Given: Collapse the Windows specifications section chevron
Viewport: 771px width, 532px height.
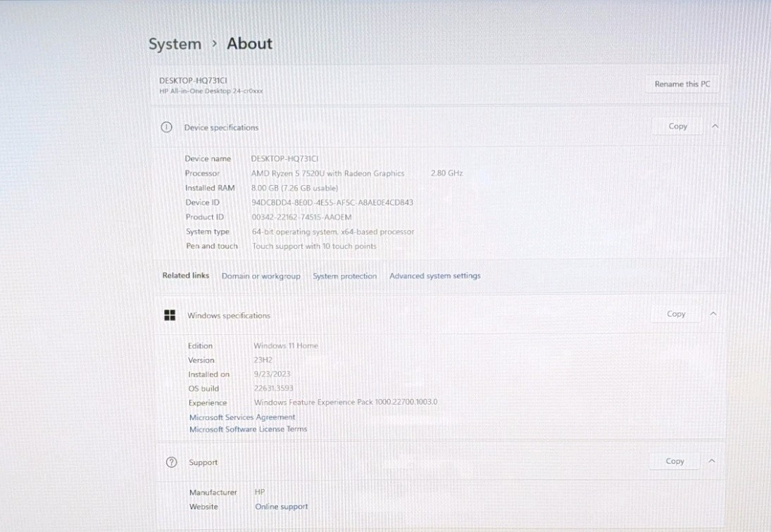Looking at the screenshot, I should [713, 313].
